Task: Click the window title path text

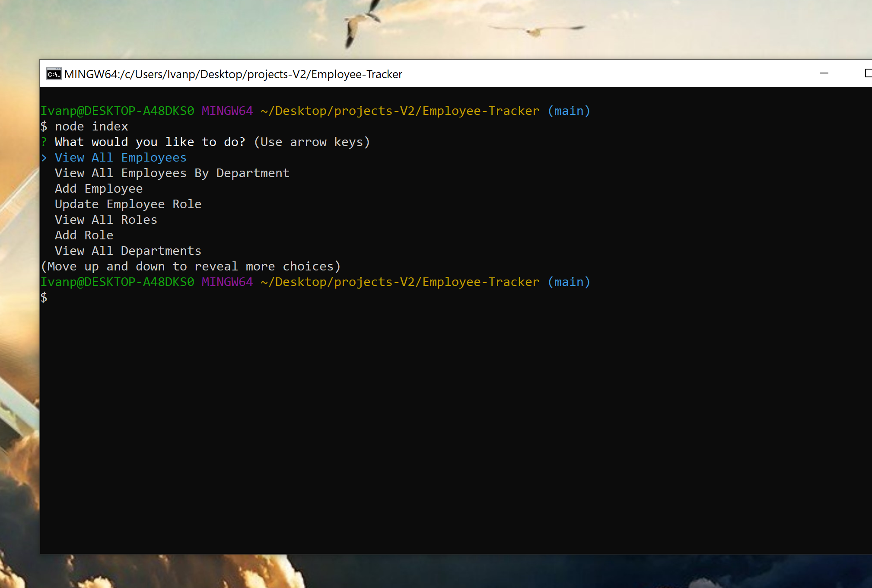Action: click(x=233, y=74)
